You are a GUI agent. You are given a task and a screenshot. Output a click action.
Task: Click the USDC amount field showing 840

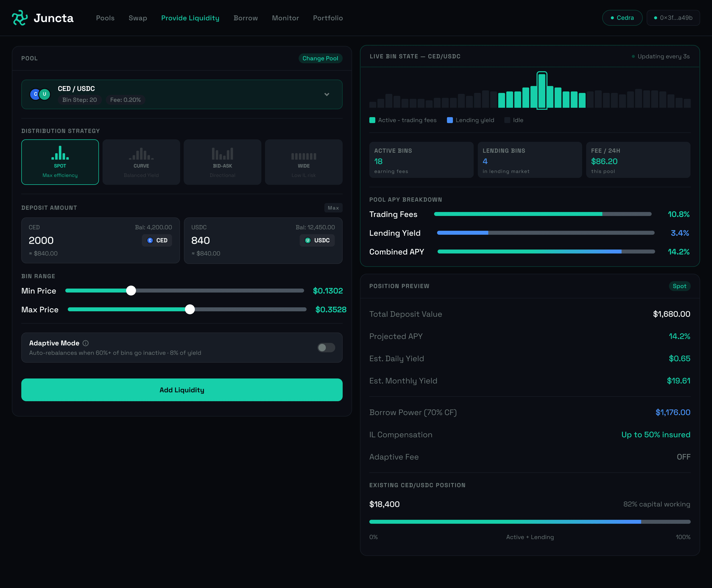point(263,240)
